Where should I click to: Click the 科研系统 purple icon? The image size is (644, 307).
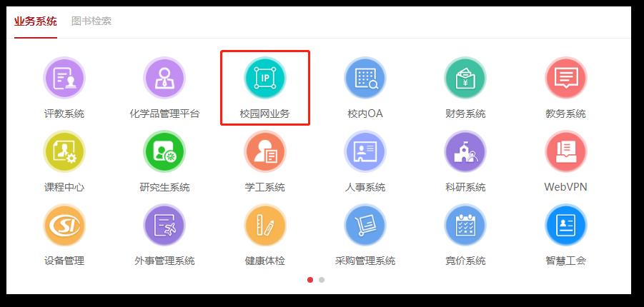(465, 151)
